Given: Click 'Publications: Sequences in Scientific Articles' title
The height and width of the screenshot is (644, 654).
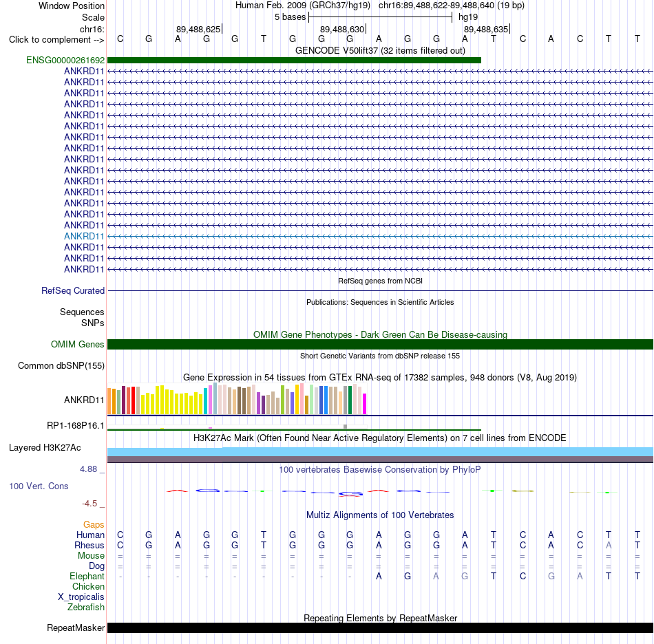Looking at the screenshot, I should click(380, 302).
